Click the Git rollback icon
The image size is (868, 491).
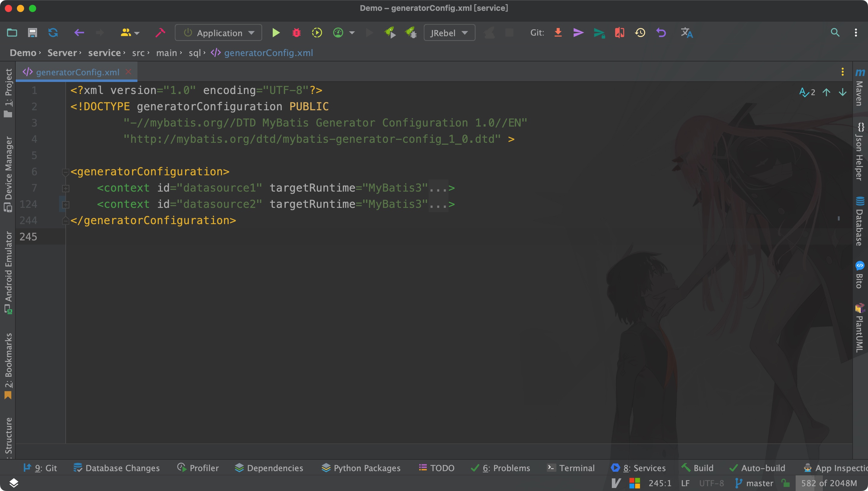(661, 33)
